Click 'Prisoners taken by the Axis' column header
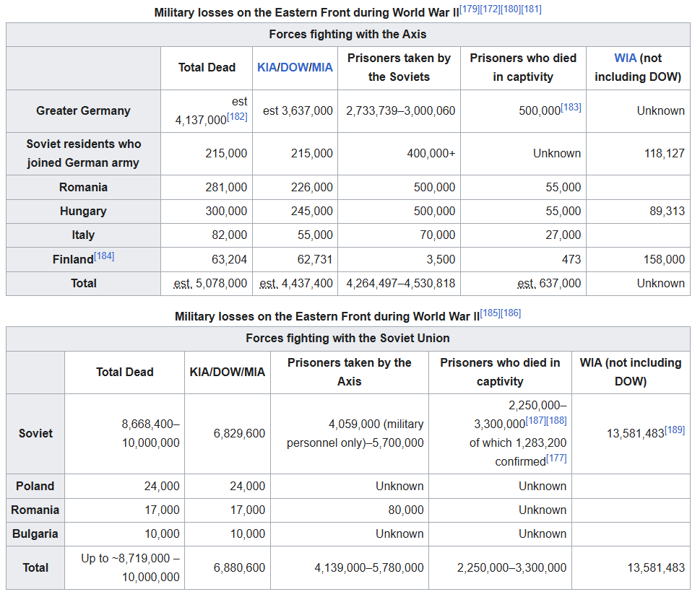 coord(350,372)
